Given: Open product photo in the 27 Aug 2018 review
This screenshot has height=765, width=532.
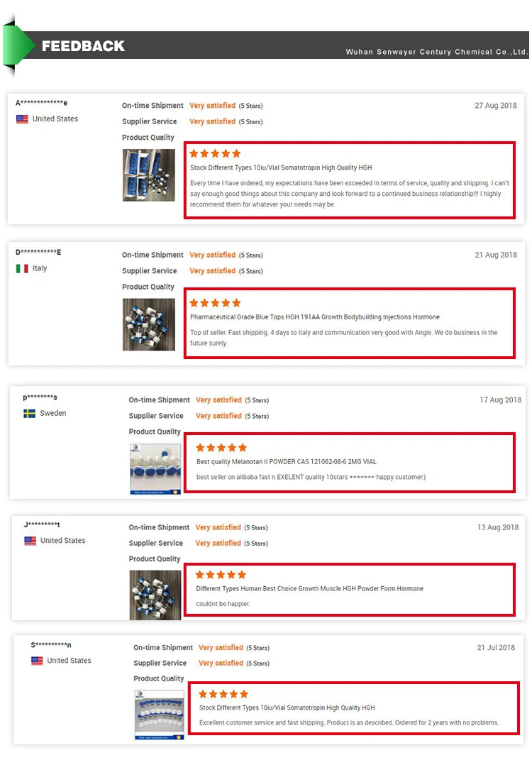Looking at the screenshot, I should tap(148, 175).
